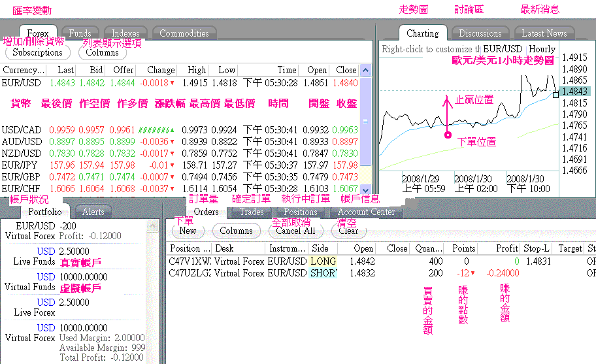Click the USD Live Funds link
This screenshot has height=364, width=596.
[x=46, y=251]
